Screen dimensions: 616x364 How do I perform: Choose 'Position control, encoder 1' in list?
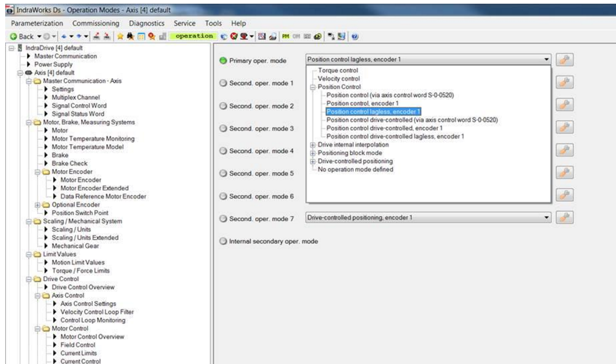pyautogui.click(x=362, y=103)
